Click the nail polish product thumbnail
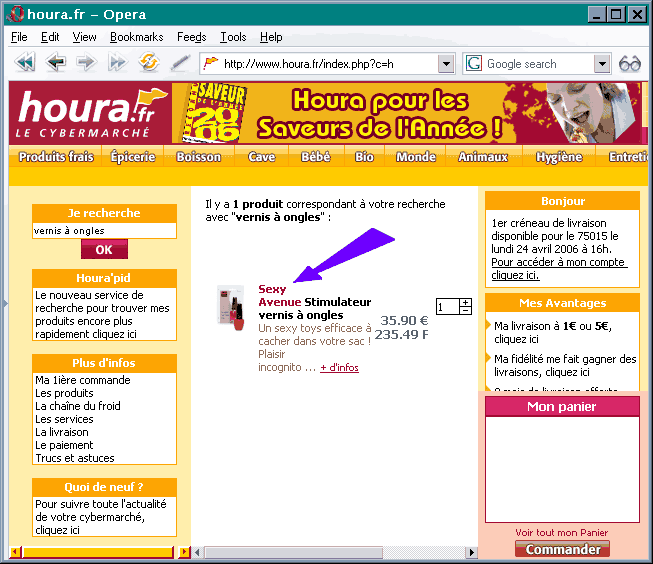Viewport: 653px width, 564px height. [231, 307]
